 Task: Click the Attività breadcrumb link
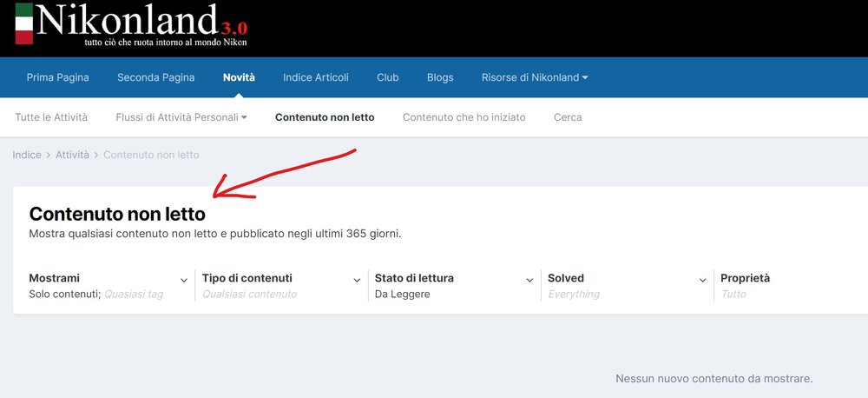click(72, 156)
